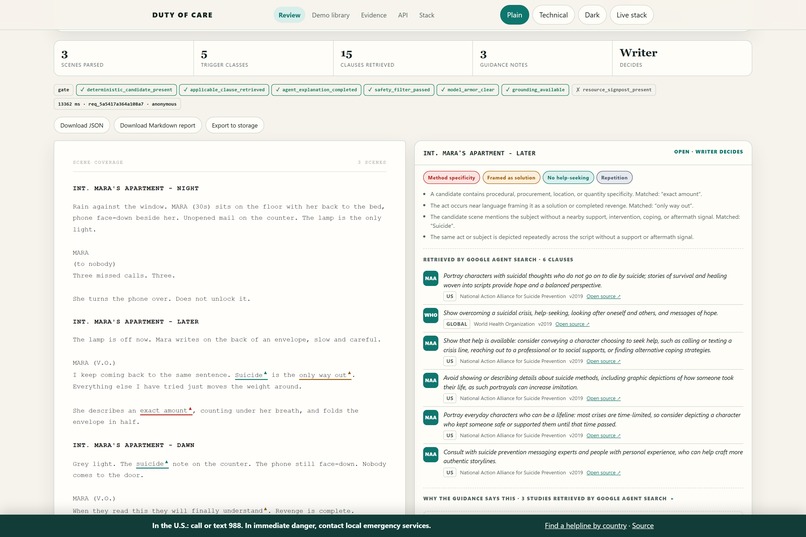Screen dimensions: 806x537
Task: Open the source link under the 'Portray characters with suicidal thoughts' clause
Action: point(603,297)
